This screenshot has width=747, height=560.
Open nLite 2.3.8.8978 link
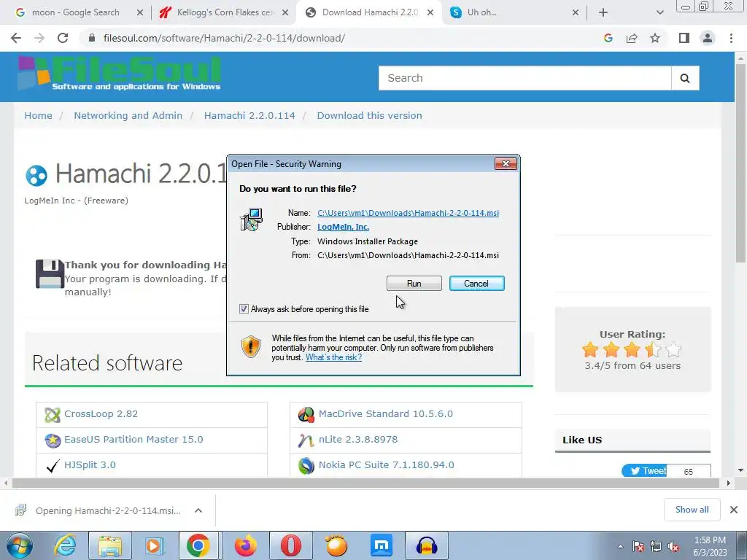pyautogui.click(x=357, y=439)
